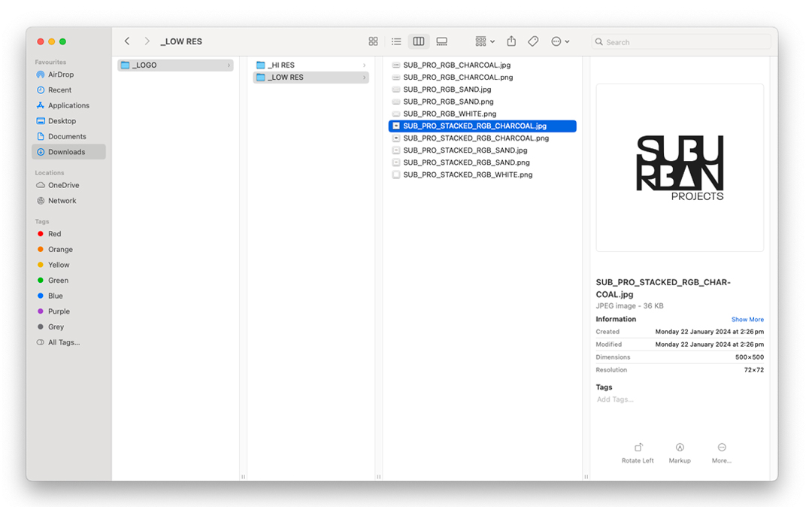The image size is (812, 507).
Task: Go forward with the right chevron button
Action: [x=147, y=41]
